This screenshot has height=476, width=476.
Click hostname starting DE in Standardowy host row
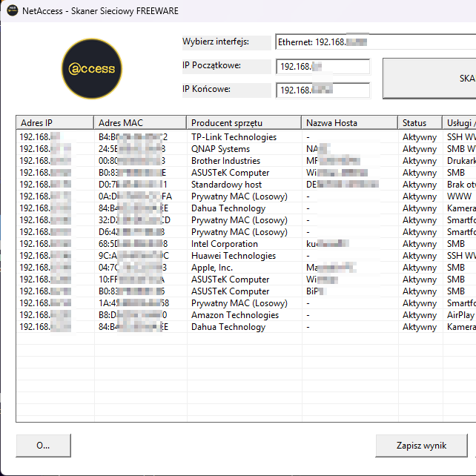click(343, 185)
